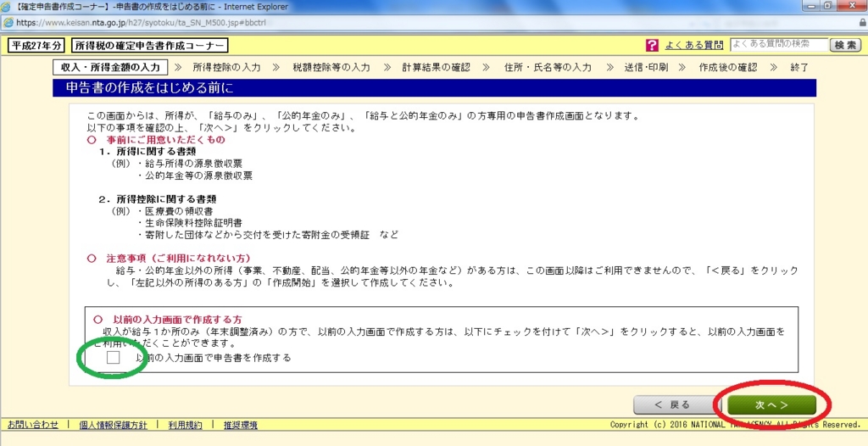Click the 申告書の作成をはじめる前に heading
Image resolution: width=868 pixels, height=446 pixels.
pyautogui.click(x=151, y=88)
